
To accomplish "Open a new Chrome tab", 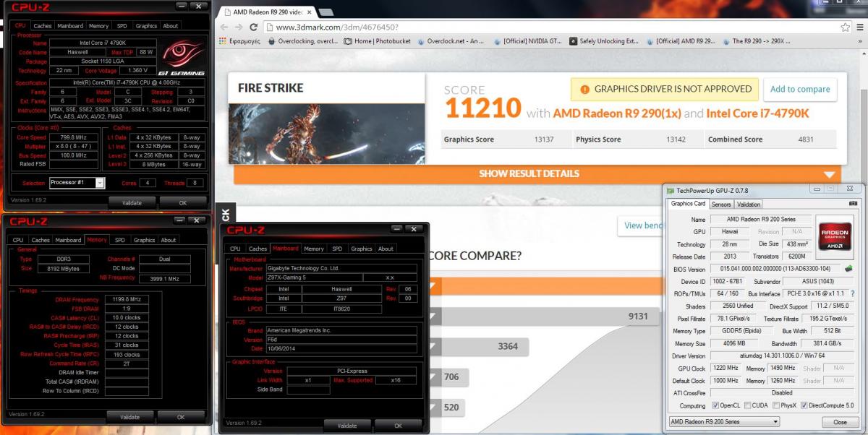I will [x=325, y=12].
